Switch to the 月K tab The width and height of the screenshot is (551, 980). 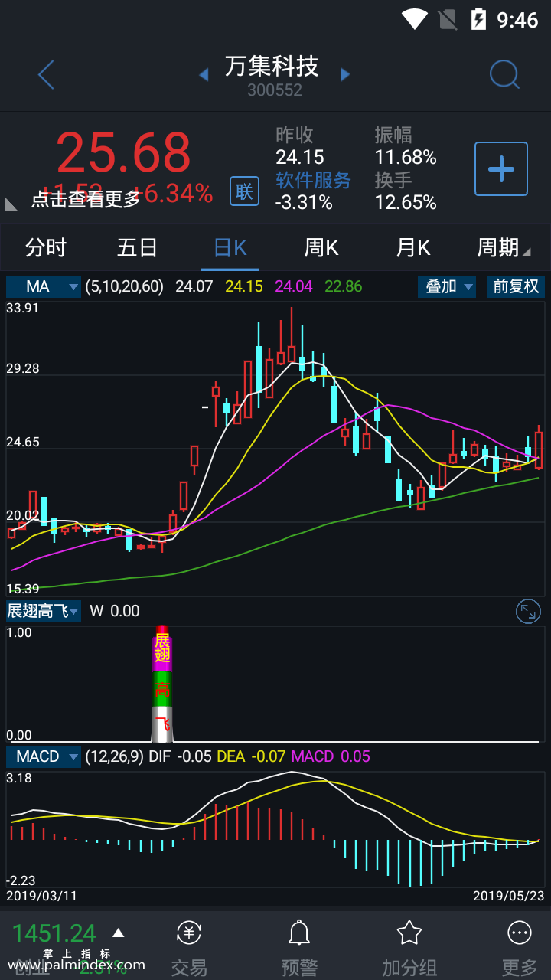pos(413,248)
